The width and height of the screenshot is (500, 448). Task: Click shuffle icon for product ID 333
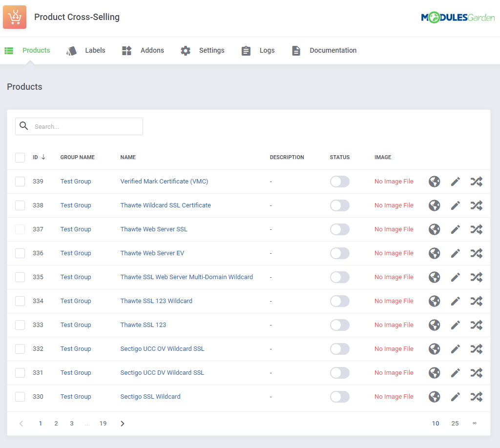pyautogui.click(x=477, y=325)
